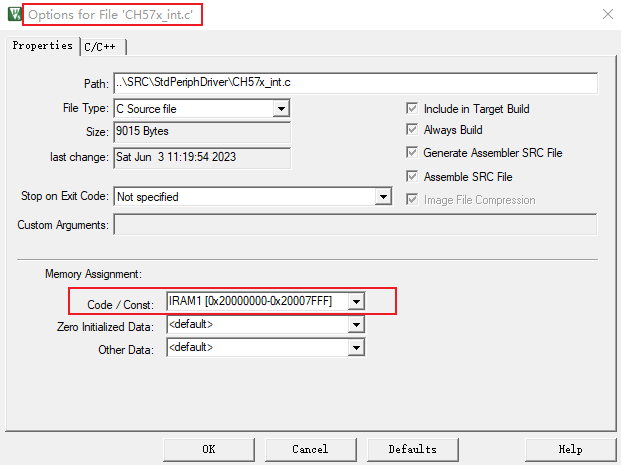
Task: Toggle the Include in Target Build checkbox
Action: click(412, 109)
